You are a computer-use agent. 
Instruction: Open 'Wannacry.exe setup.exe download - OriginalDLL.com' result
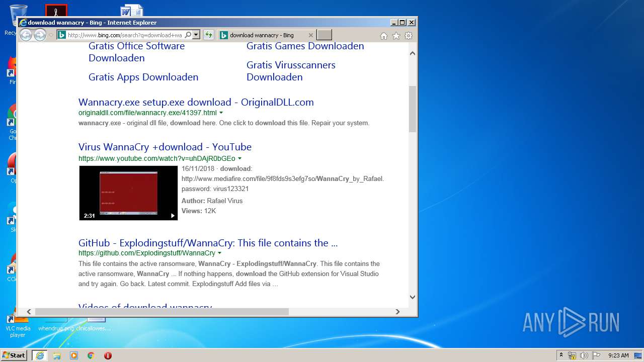pyautogui.click(x=196, y=102)
